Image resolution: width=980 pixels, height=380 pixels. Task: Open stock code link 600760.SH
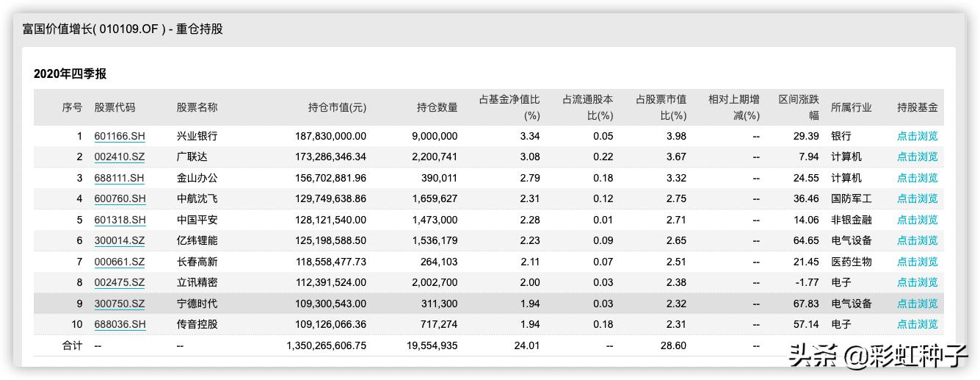click(x=120, y=198)
